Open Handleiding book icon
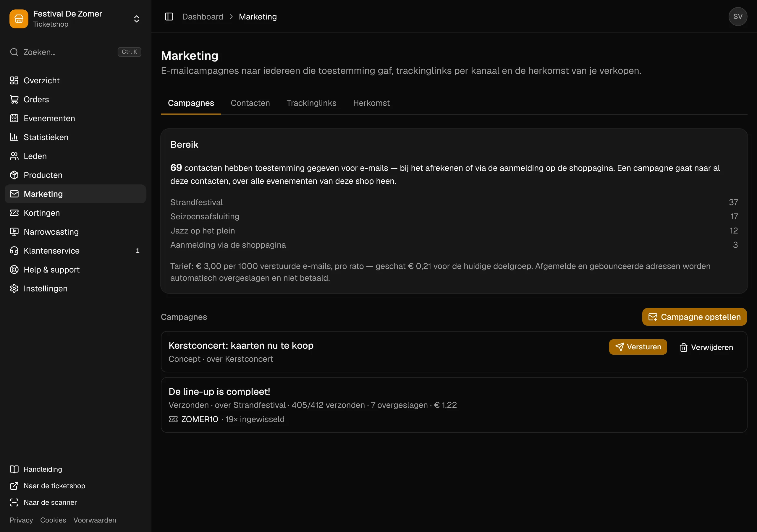This screenshot has height=532, width=757. pyautogui.click(x=14, y=469)
